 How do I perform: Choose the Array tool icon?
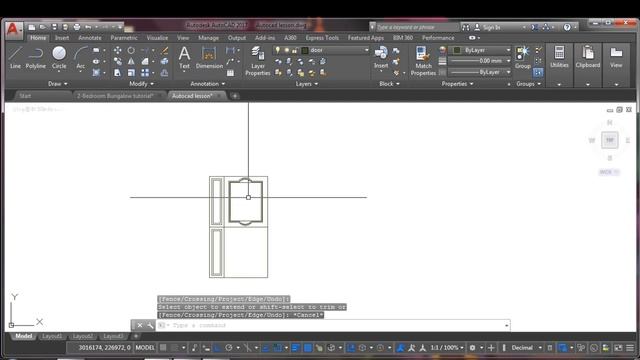point(145,73)
